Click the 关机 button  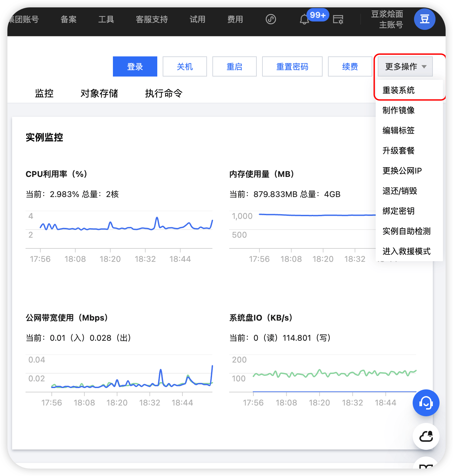[184, 66]
